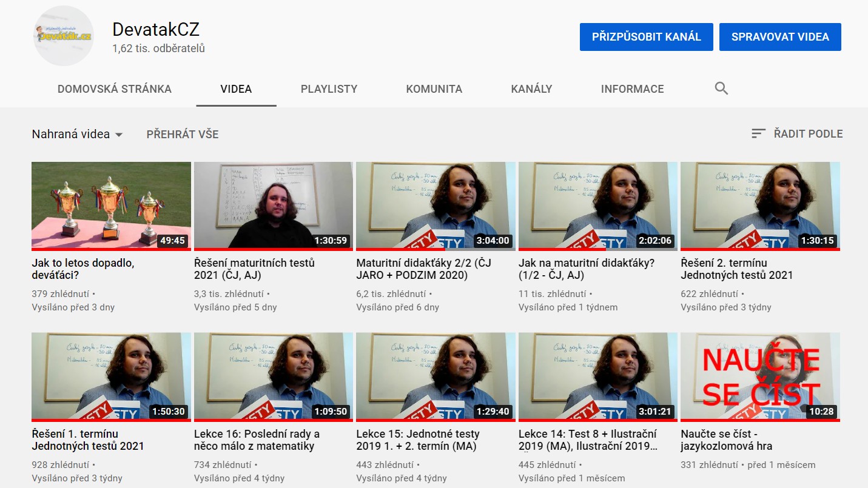This screenshot has height=488, width=868.
Task: Open the INFORMACE tab
Action: (x=633, y=89)
